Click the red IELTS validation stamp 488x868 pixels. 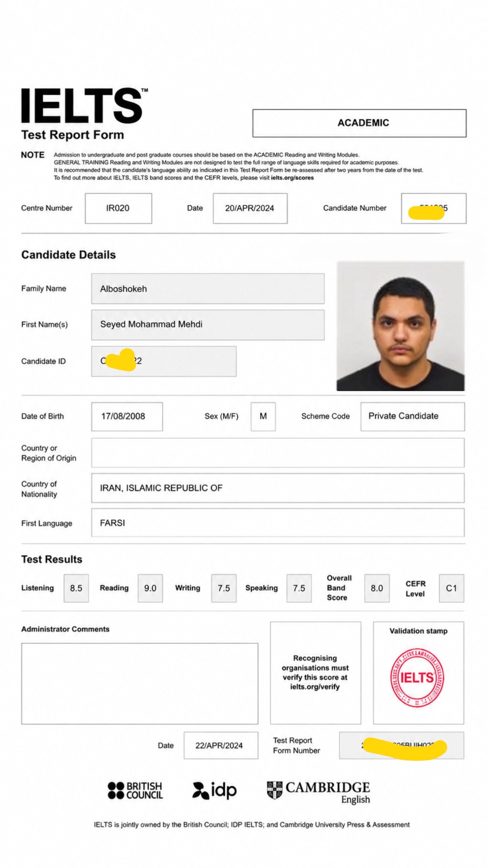point(417,678)
